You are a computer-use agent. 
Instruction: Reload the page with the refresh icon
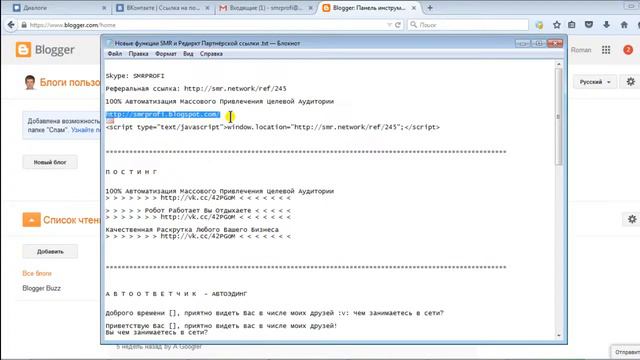point(398,25)
